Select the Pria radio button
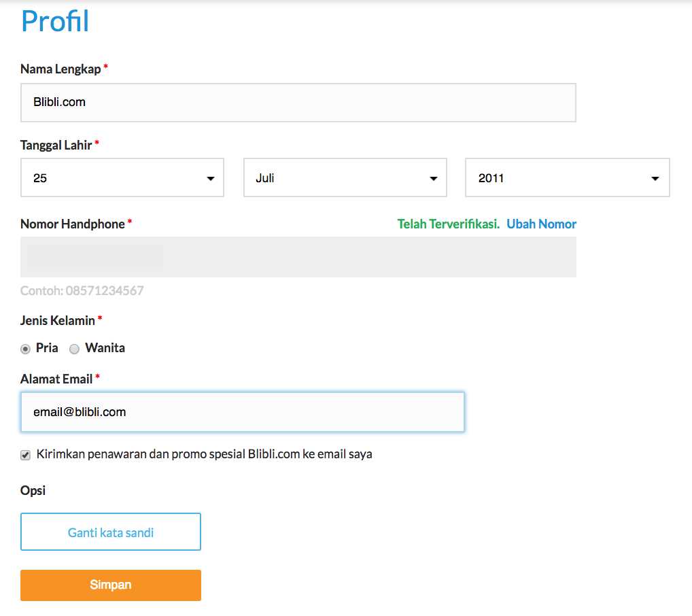The width and height of the screenshot is (692, 616). [x=26, y=349]
